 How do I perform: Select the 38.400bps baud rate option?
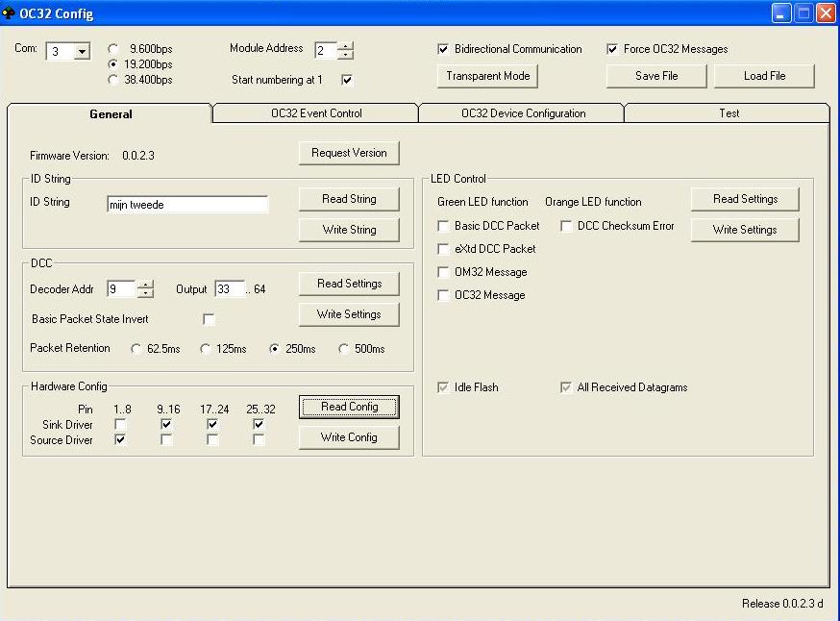click(115, 81)
